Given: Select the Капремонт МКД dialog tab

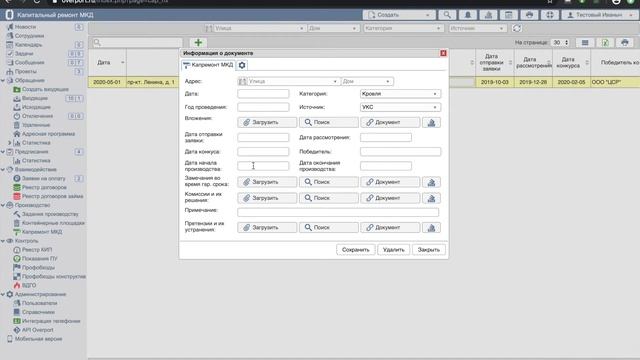Looking at the screenshot, I should (208, 65).
